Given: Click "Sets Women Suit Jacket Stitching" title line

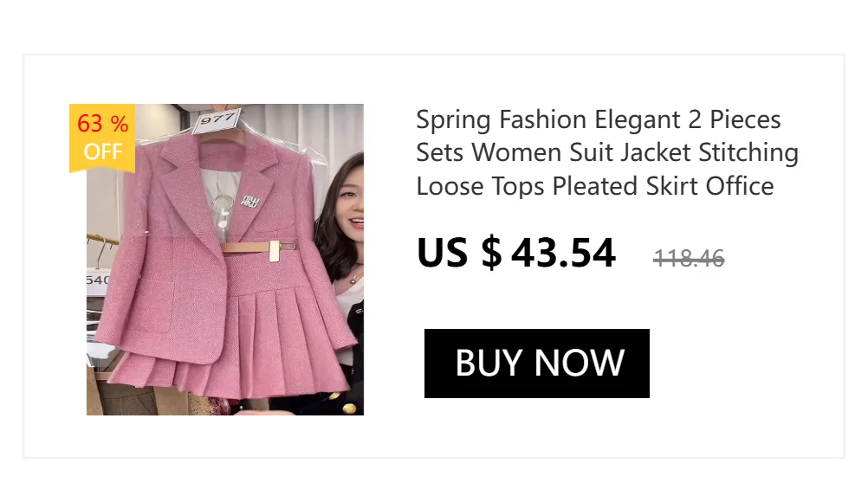Looking at the screenshot, I should 606,153.
